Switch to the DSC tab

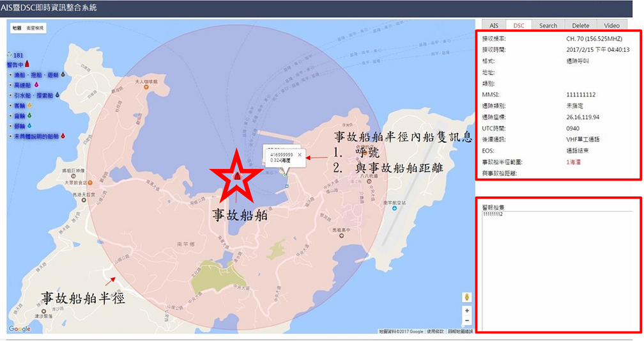(519, 25)
